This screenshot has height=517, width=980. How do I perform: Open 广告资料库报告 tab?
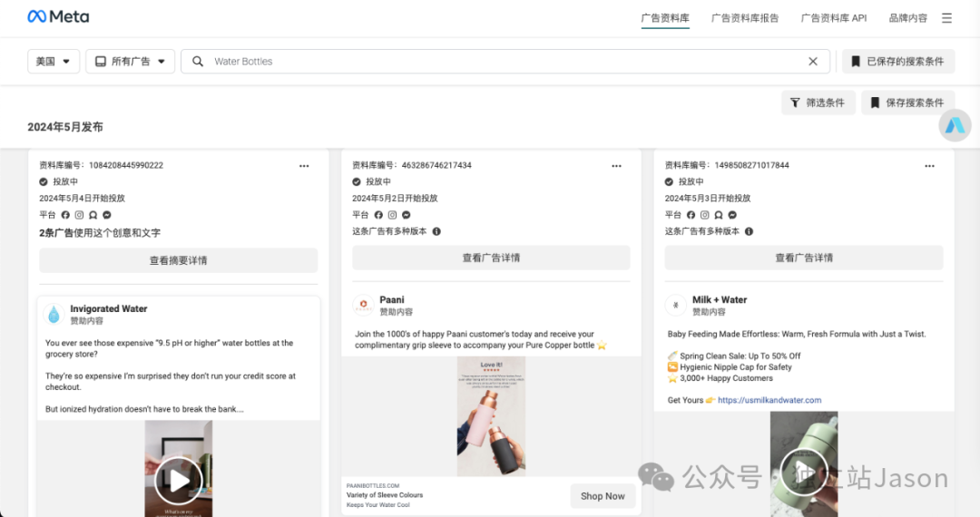coord(745,18)
